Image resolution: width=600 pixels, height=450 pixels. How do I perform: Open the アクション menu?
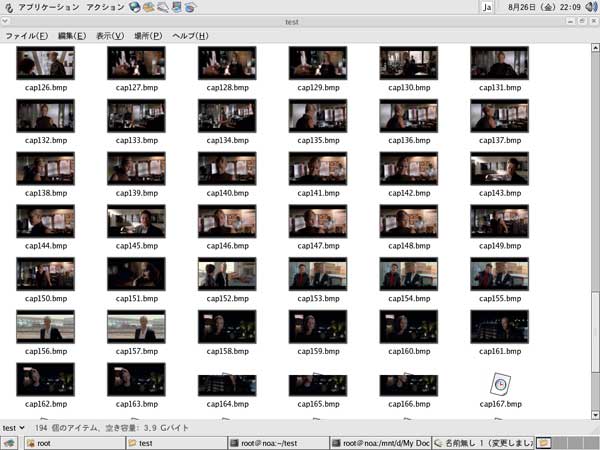[105, 7]
